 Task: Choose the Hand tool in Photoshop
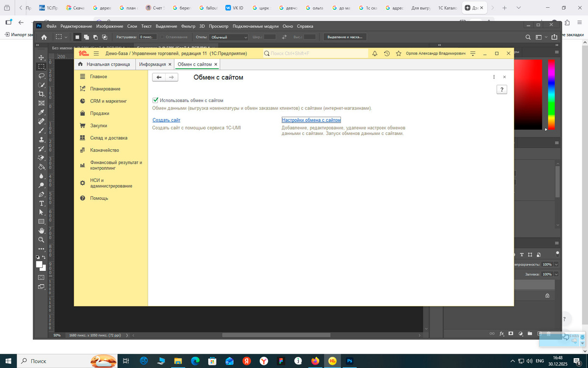pyautogui.click(x=41, y=231)
